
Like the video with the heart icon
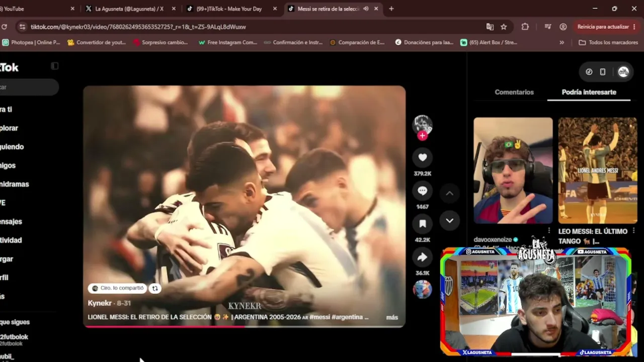[422, 157]
